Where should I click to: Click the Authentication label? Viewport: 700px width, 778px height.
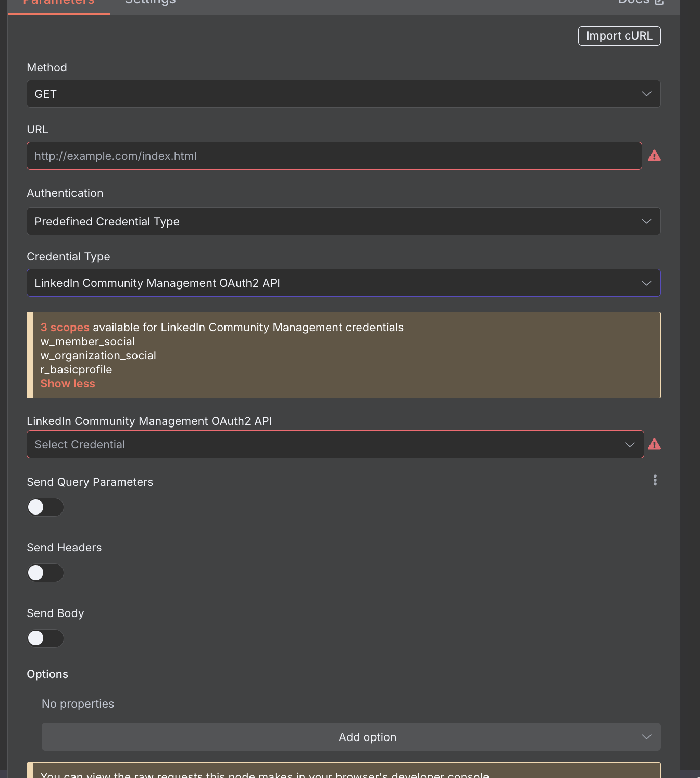coord(65,193)
